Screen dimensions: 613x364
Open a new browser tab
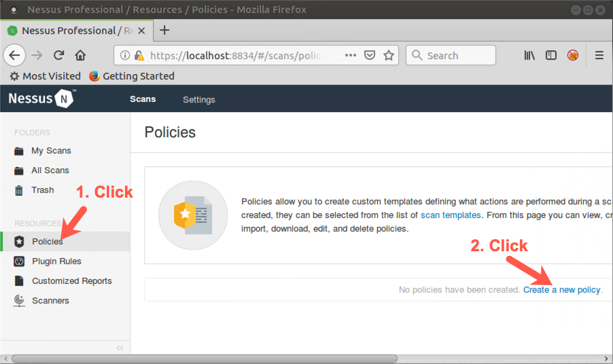click(x=164, y=31)
